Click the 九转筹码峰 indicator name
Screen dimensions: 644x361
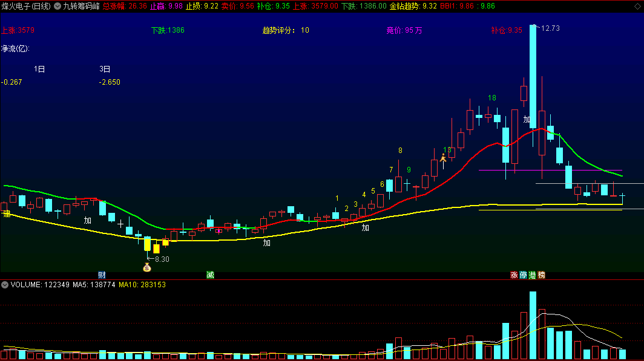[x=81, y=6]
